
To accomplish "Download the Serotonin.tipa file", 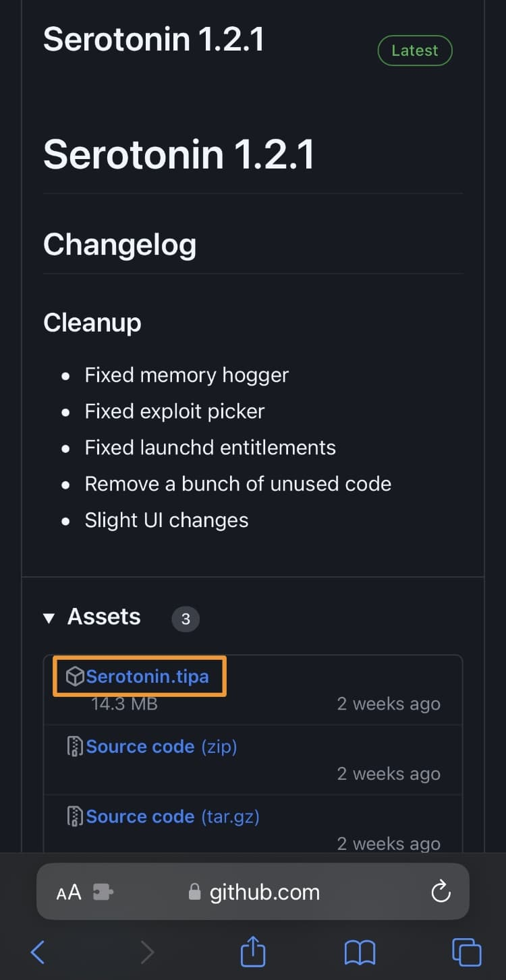I will 147,676.
